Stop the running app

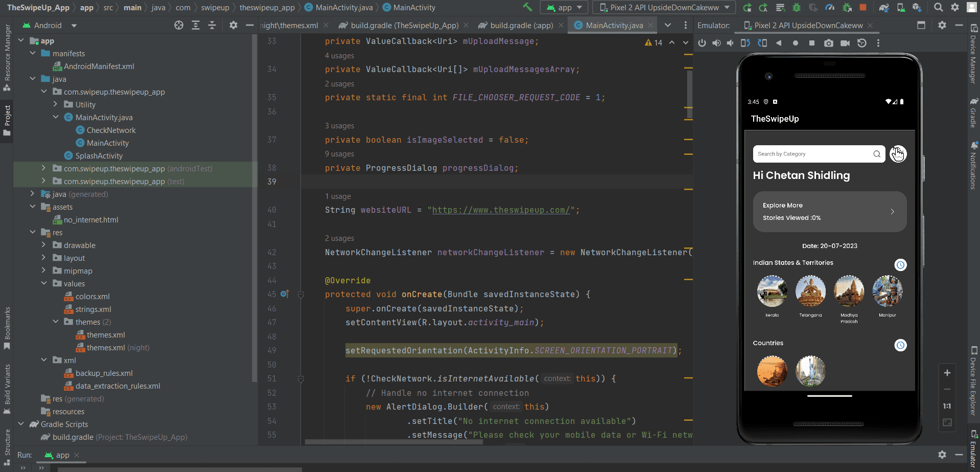point(863,7)
